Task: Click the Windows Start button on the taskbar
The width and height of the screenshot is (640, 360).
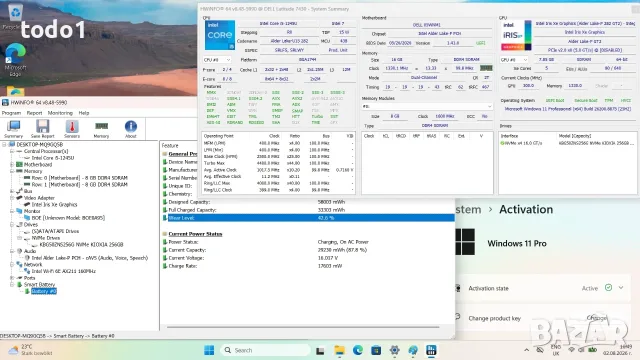Action: 209,350
